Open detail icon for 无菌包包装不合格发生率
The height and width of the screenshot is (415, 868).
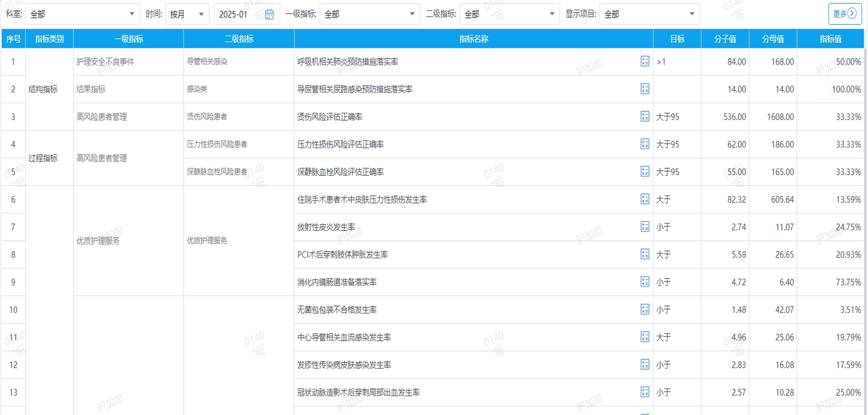tap(645, 310)
